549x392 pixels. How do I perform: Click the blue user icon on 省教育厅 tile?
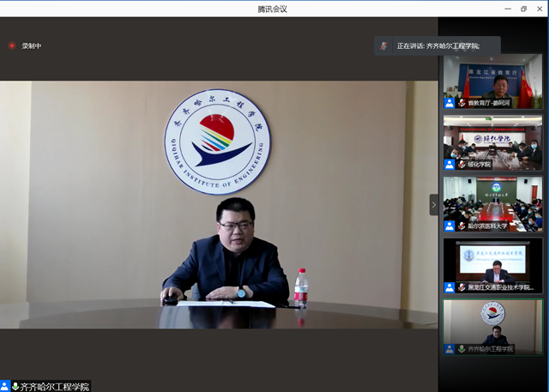point(449,103)
